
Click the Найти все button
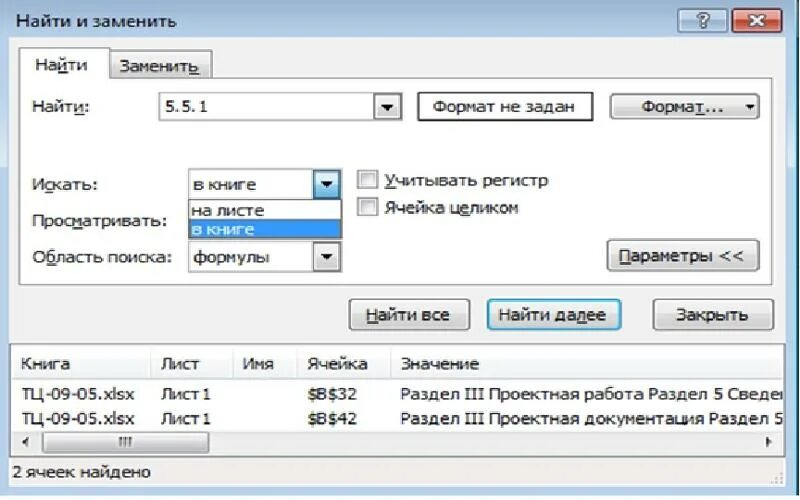point(409,314)
